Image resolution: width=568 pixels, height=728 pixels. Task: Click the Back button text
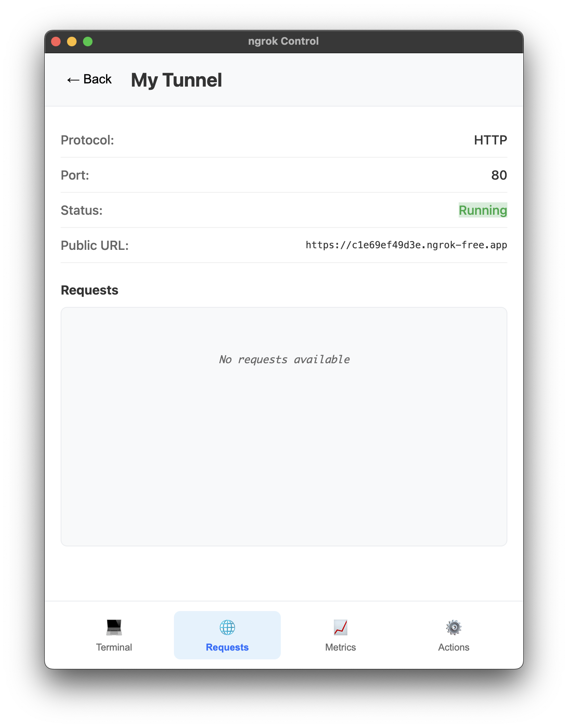pos(97,79)
